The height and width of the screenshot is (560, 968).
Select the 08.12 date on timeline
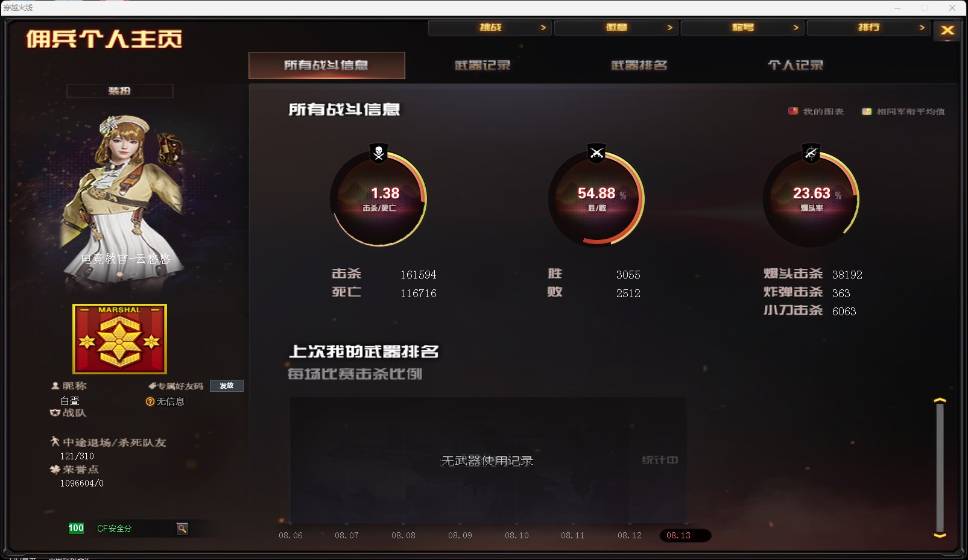630,535
